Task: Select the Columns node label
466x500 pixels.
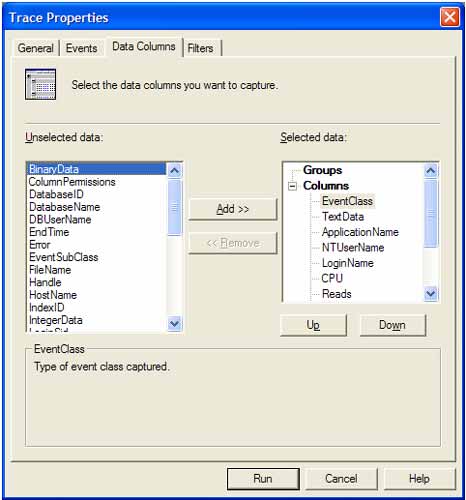Action: [x=326, y=186]
